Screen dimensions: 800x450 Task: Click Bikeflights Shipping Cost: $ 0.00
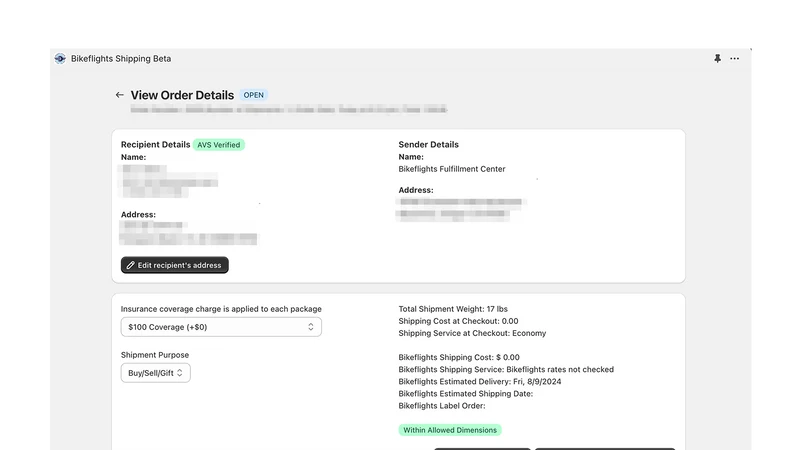pos(459,357)
